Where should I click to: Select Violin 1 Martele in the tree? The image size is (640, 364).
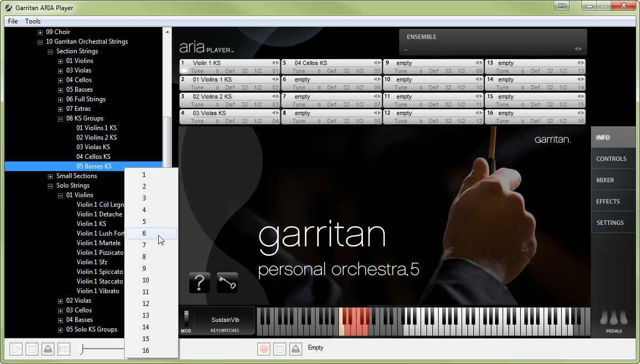99,243
